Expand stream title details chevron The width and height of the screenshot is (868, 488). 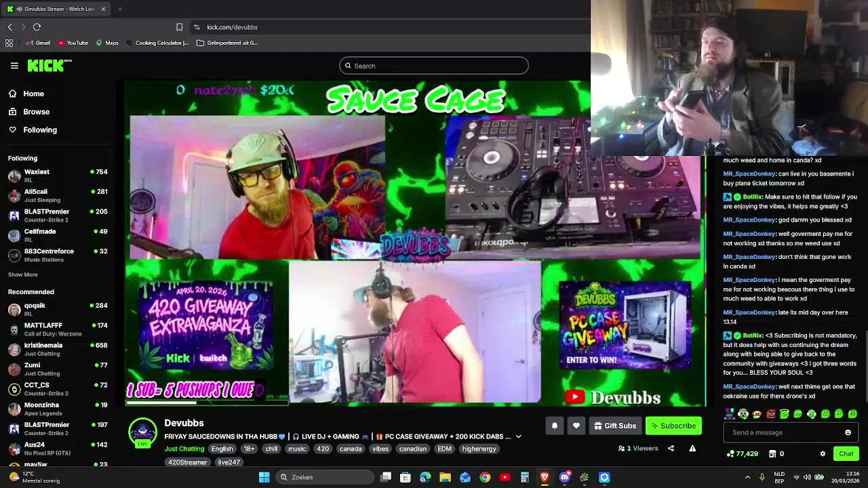click(x=518, y=436)
